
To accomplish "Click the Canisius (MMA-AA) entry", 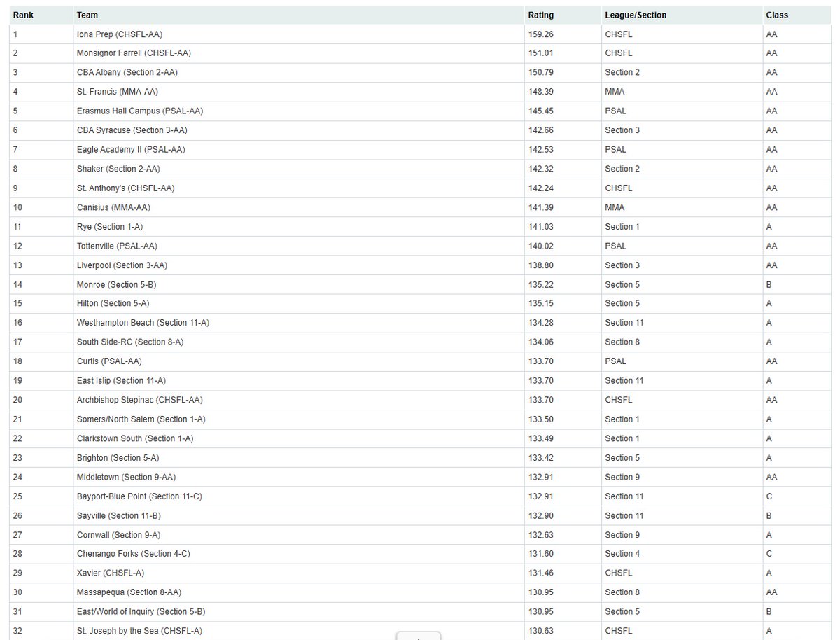I will [113, 207].
